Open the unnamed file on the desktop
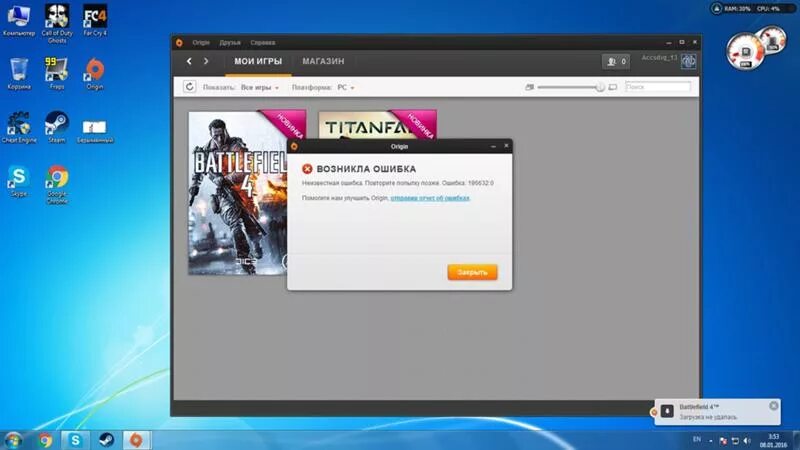Image resolution: width=800 pixels, height=450 pixels. (95, 130)
